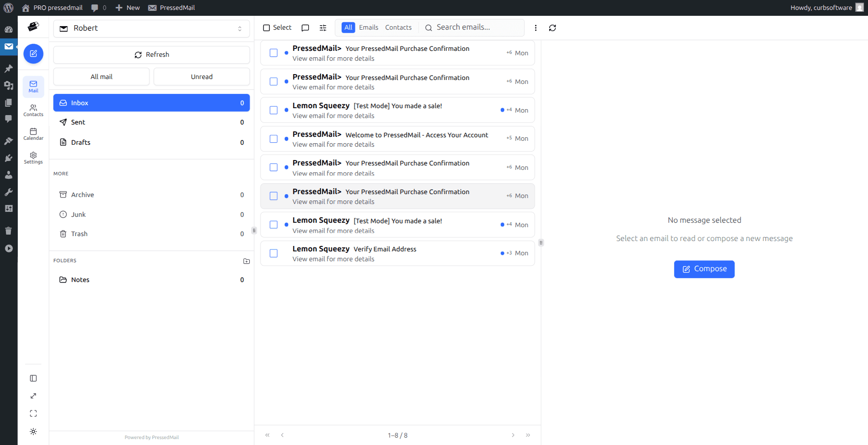Open the Compose pencil icon in the sidebar
The height and width of the screenshot is (445, 868).
(x=33, y=53)
